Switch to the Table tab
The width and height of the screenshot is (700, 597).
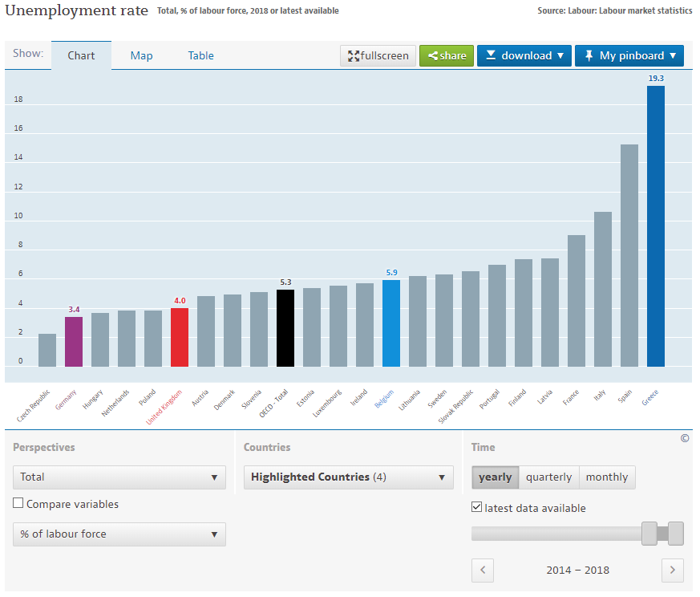200,55
